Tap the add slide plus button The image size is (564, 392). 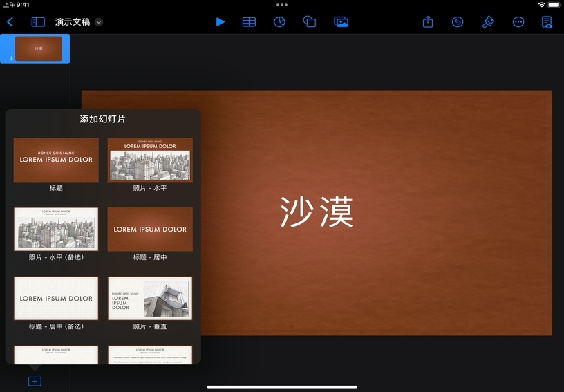[x=35, y=382]
